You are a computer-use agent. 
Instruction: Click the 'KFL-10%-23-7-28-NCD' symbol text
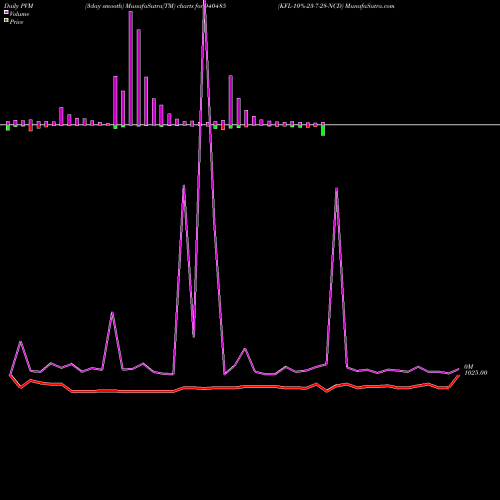(310, 6)
